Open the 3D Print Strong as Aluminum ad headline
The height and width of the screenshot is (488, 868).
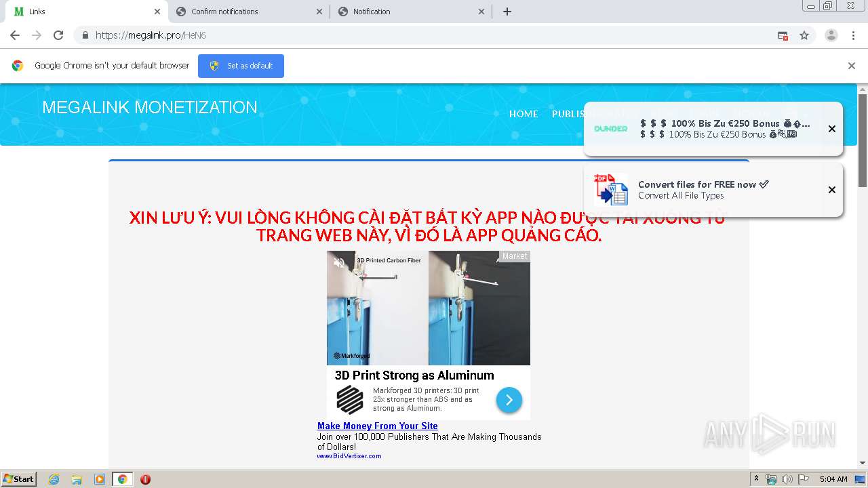[414, 375]
